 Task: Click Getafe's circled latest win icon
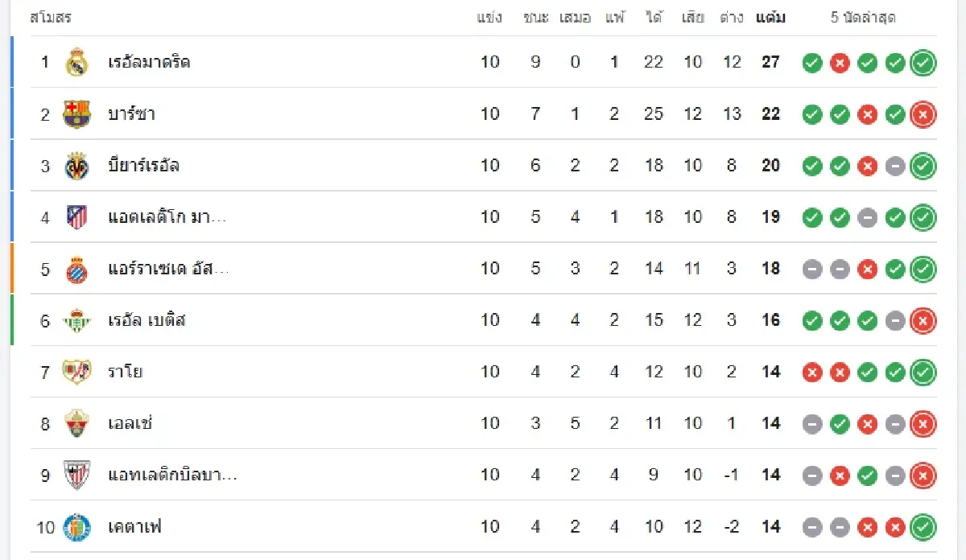pyautogui.click(x=923, y=527)
